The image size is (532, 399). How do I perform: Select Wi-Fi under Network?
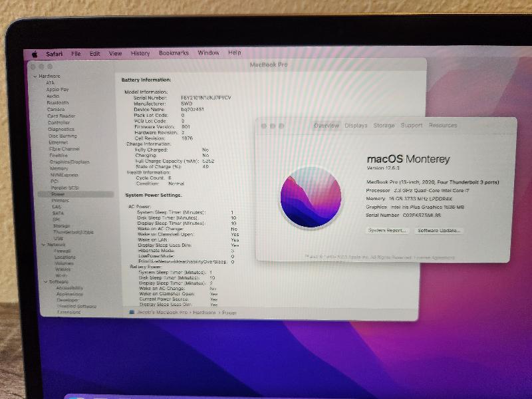tap(61, 275)
